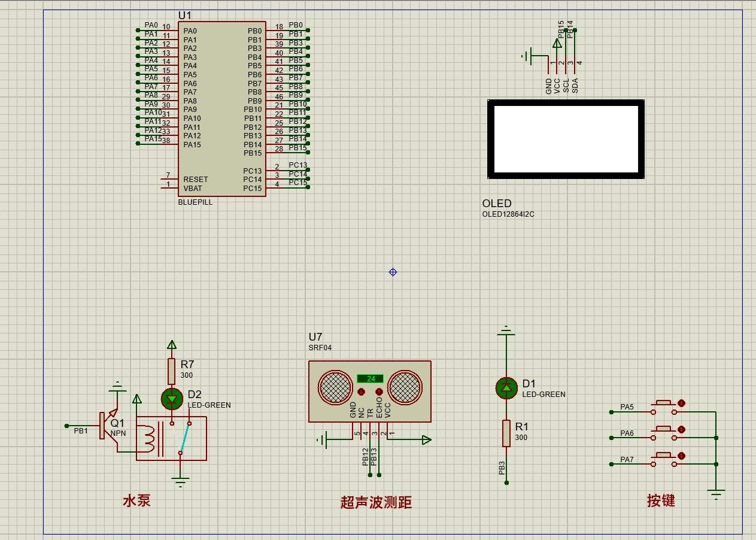Click the ground symbol below the relay
Viewport: 756px width, 540px height.
point(180,482)
